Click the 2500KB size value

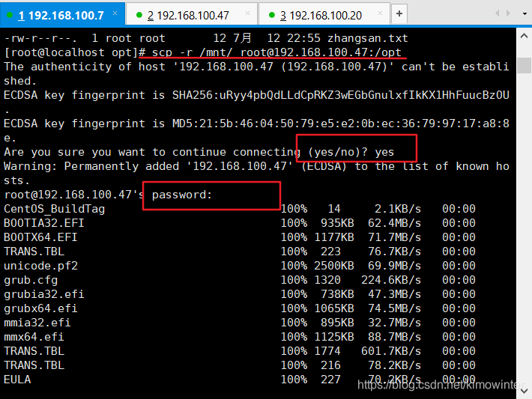click(334, 266)
